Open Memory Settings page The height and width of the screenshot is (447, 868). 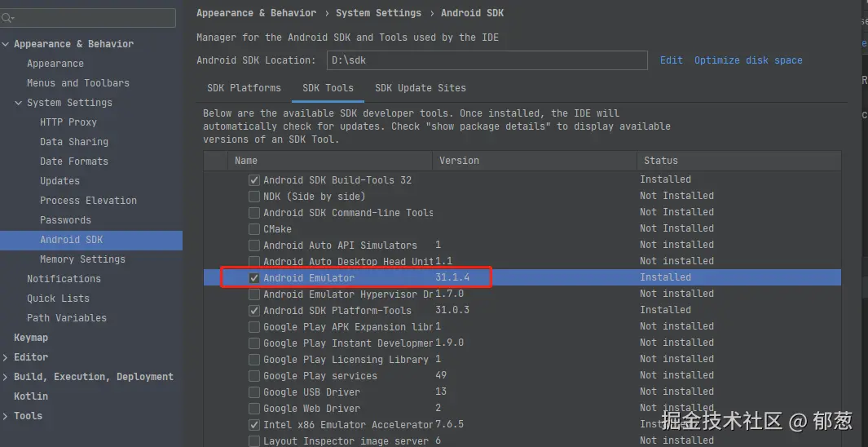click(x=82, y=259)
